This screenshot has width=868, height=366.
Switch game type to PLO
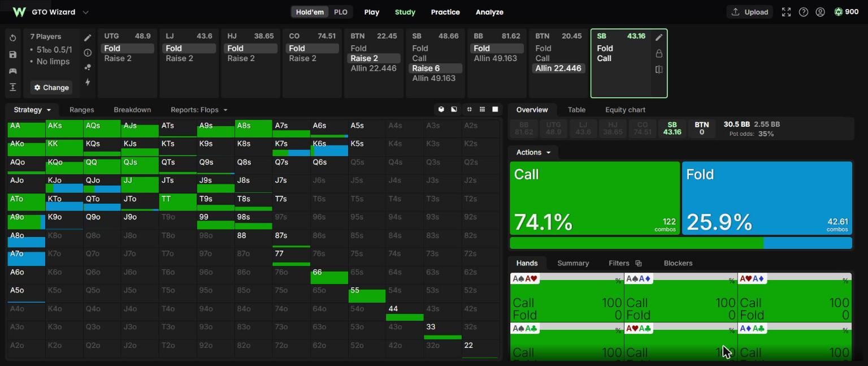tap(341, 12)
